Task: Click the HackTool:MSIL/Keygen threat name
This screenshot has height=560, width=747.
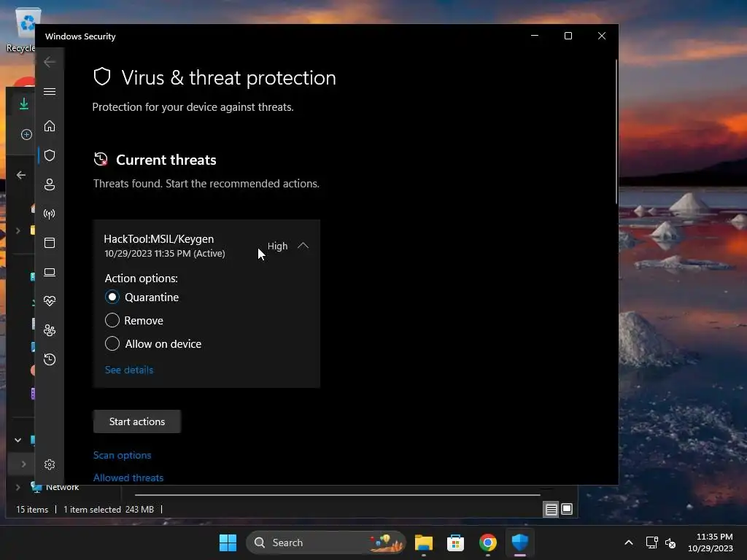Action: click(158, 239)
